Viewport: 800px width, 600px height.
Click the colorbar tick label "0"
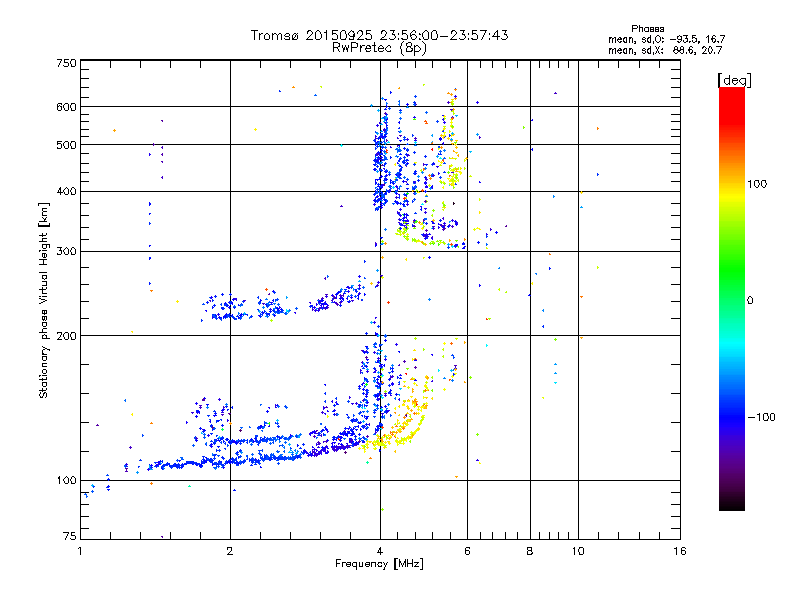[750, 301]
